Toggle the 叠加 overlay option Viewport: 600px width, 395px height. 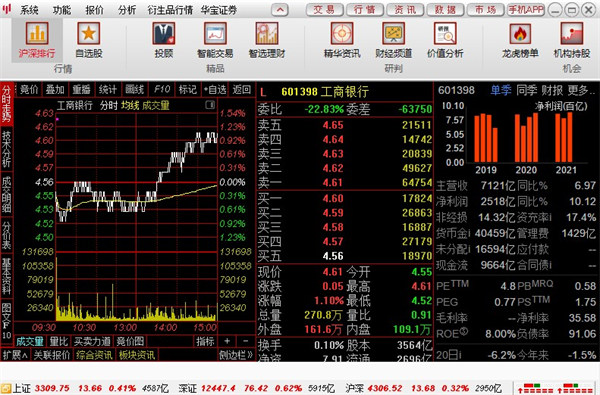point(55,90)
